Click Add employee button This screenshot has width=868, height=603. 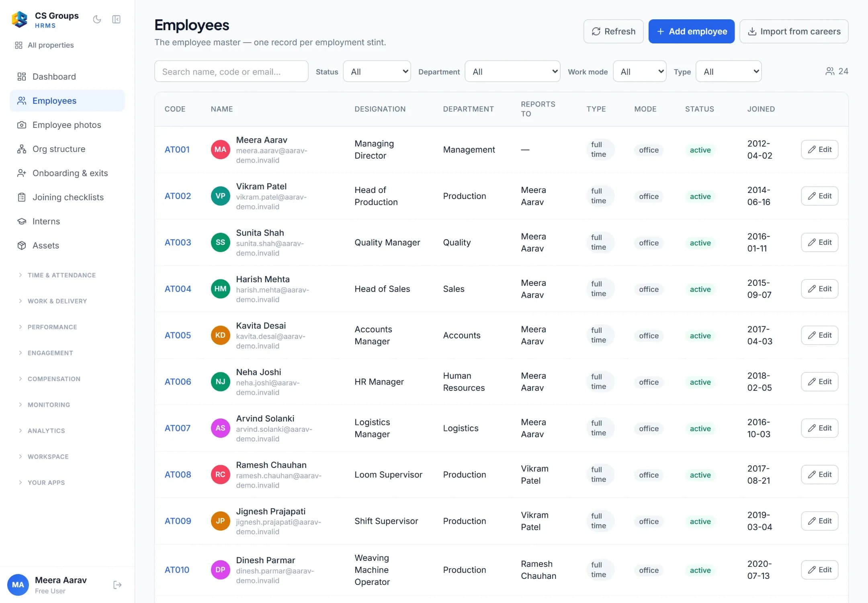[691, 31]
